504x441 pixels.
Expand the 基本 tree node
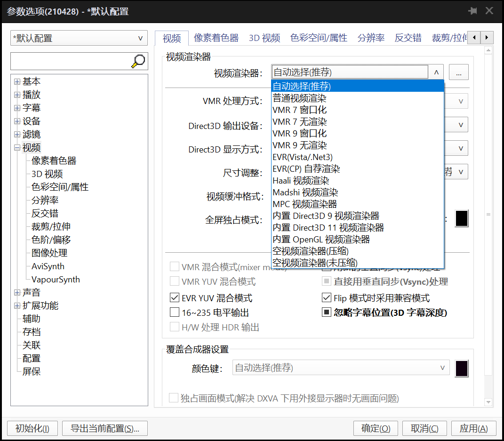click(17, 81)
